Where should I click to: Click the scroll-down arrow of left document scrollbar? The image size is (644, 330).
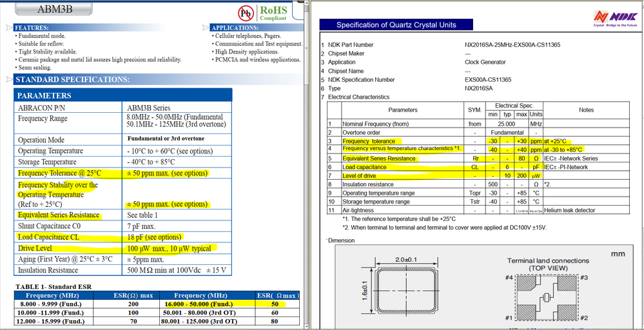pos(306,326)
